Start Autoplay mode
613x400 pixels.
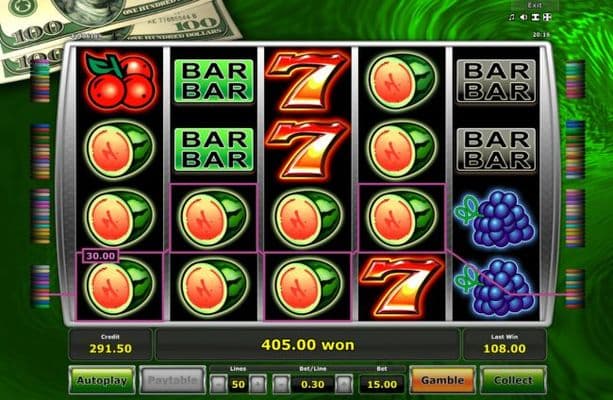pos(102,380)
